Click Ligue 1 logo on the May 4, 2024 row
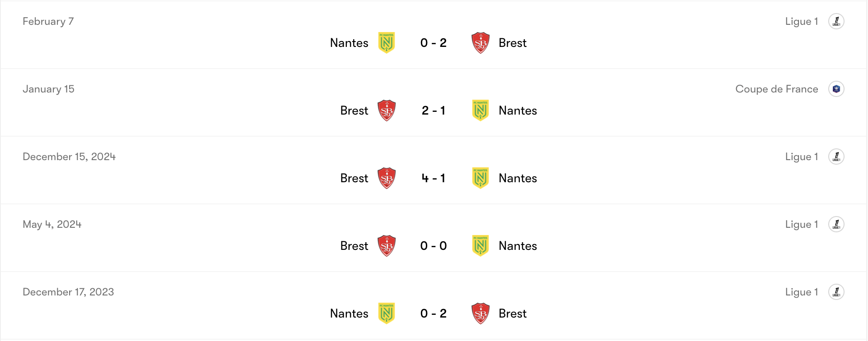Screen dimensions: 868x341 click(836, 224)
